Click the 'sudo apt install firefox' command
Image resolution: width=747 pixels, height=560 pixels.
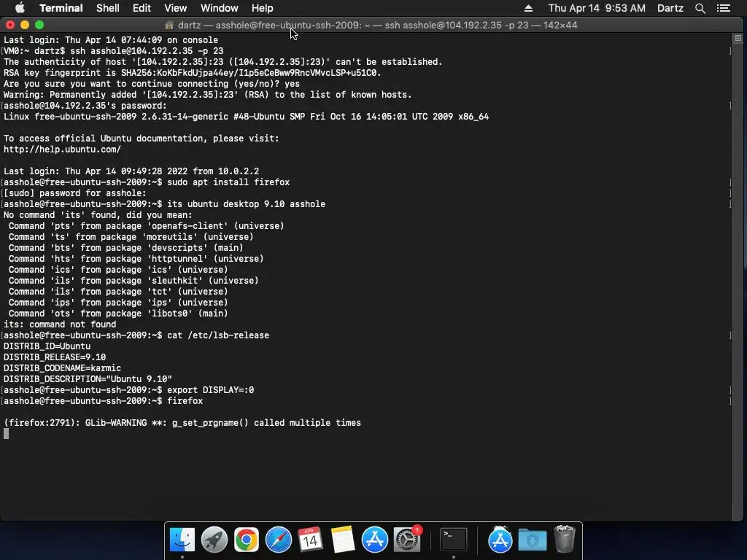coord(228,182)
